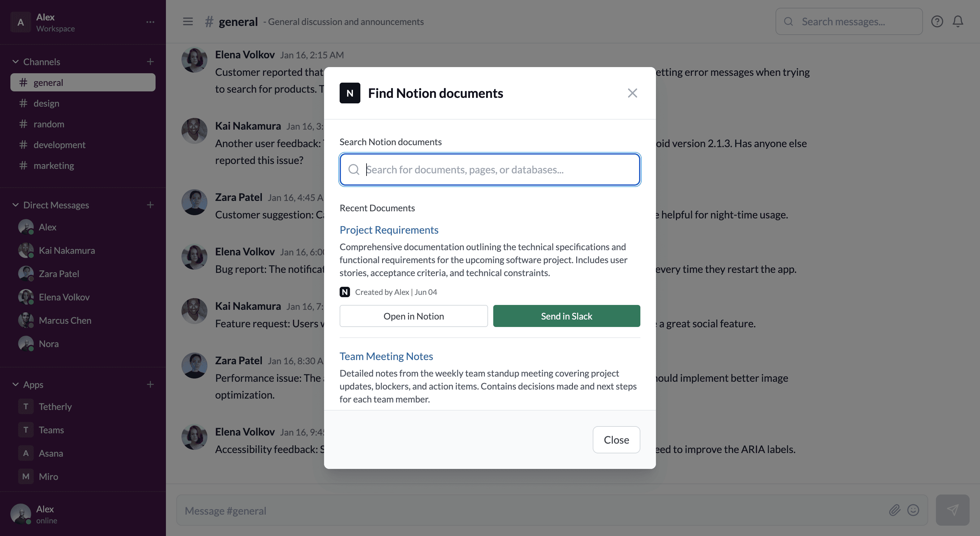
Task: Click the Notion logo in the dialog header
Action: [x=350, y=93]
